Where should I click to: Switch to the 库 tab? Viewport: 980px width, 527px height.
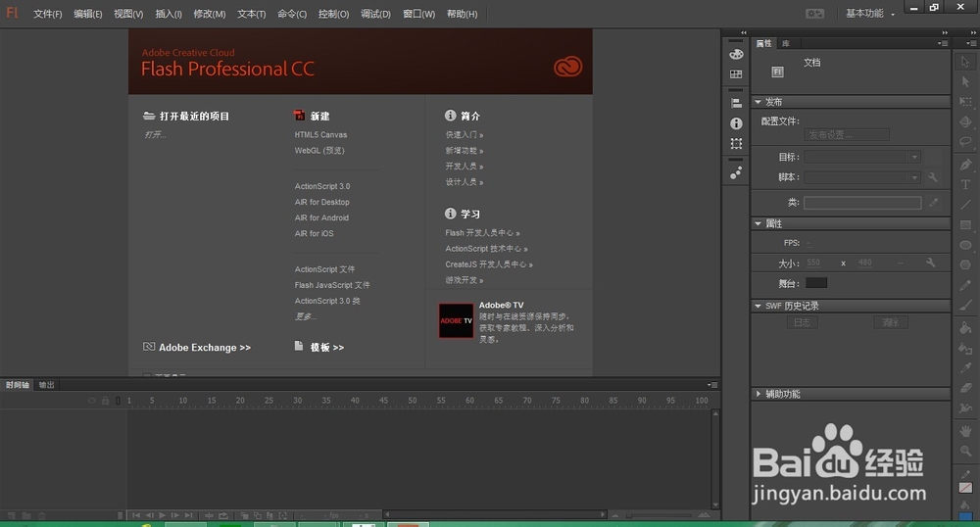[786, 43]
